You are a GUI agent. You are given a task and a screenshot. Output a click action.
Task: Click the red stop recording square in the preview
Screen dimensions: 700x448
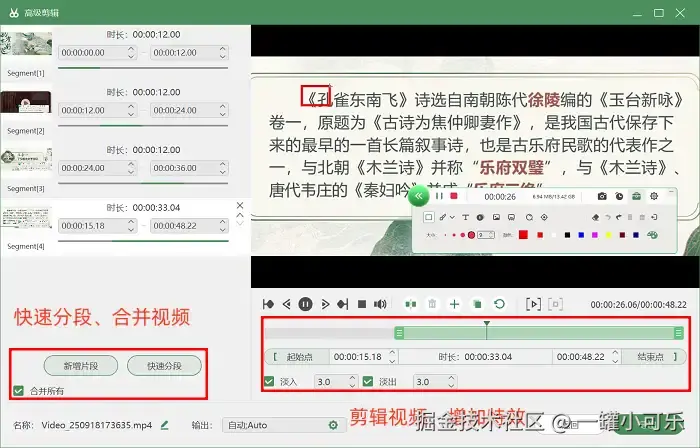coord(454,196)
